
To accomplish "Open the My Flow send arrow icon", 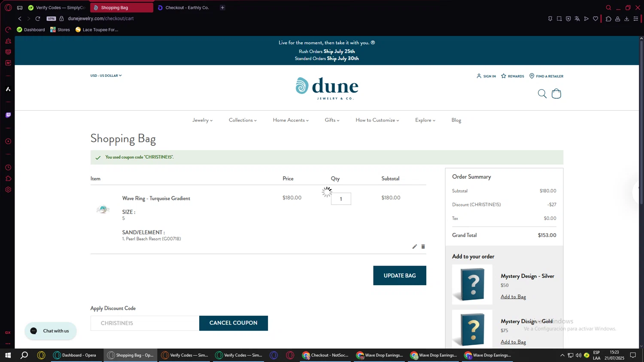I will (x=586, y=18).
